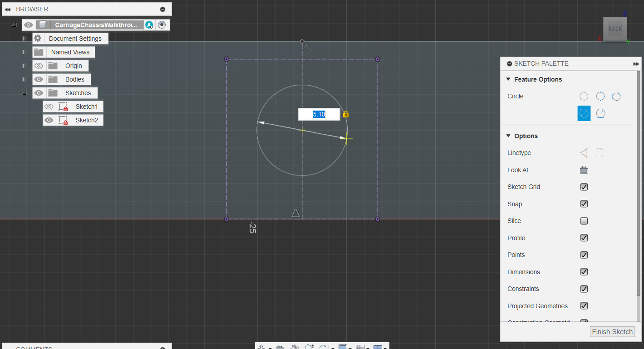This screenshot has height=349, width=644.
Task: Hide the Sketches folder with its eye icon
Action: (x=39, y=93)
